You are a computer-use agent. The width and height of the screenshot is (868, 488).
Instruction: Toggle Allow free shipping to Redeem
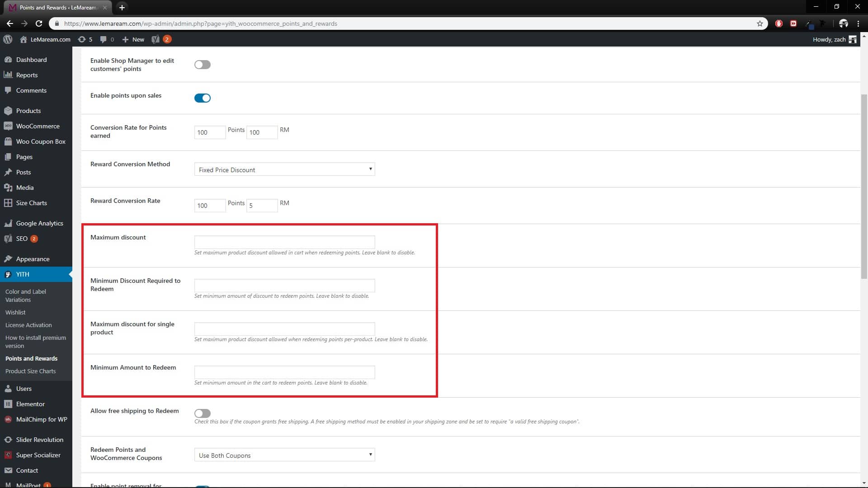(203, 413)
